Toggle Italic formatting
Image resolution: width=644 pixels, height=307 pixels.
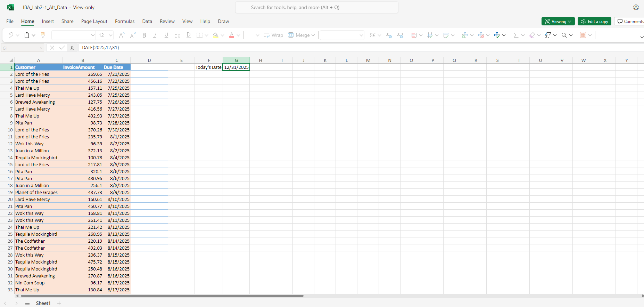tap(155, 35)
